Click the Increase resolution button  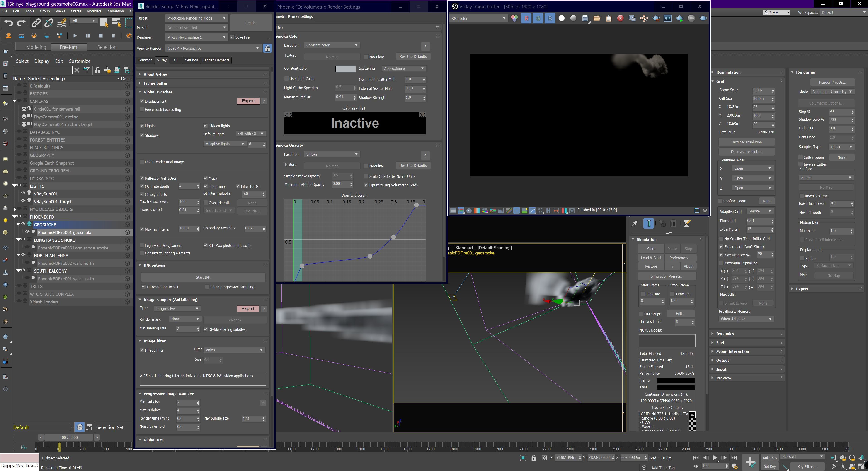(x=746, y=142)
